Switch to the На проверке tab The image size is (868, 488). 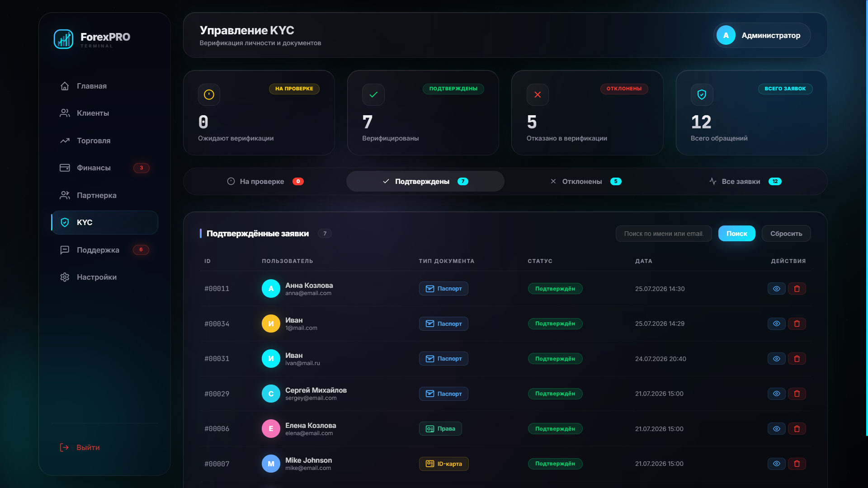[x=265, y=181]
